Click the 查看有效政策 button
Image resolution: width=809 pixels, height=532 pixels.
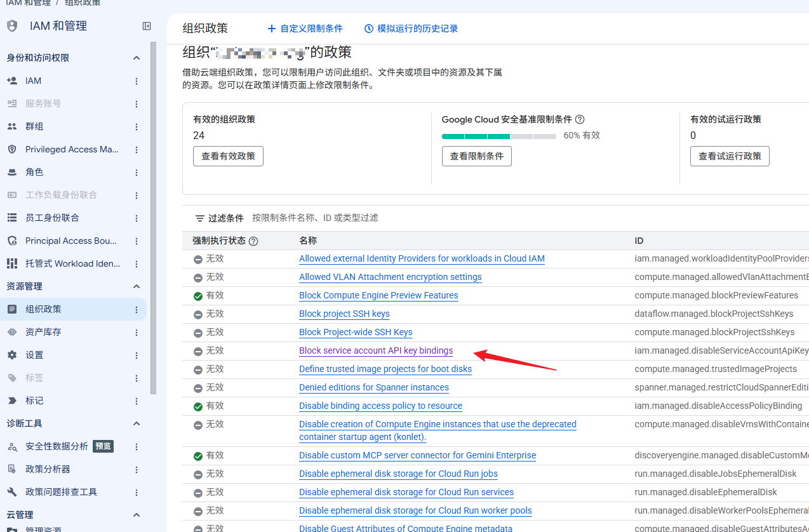click(x=228, y=156)
